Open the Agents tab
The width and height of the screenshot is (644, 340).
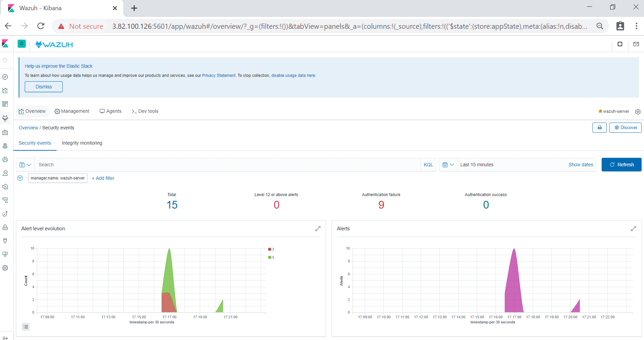(110, 111)
